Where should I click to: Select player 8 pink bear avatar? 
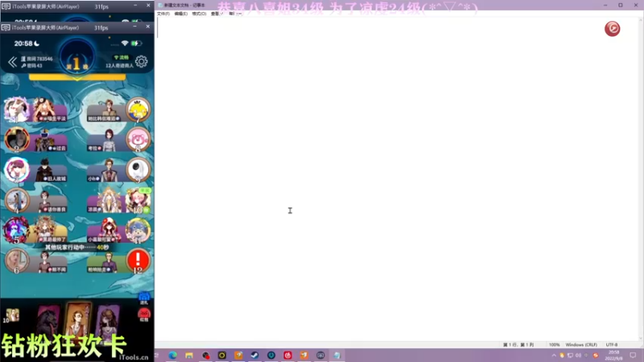[138, 139]
